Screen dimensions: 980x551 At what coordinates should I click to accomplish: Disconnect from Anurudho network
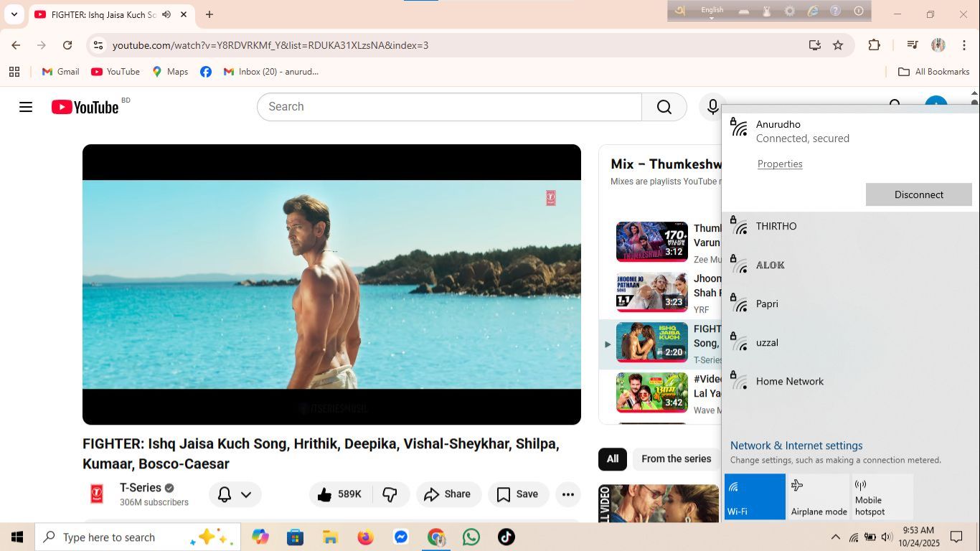(918, 194)
